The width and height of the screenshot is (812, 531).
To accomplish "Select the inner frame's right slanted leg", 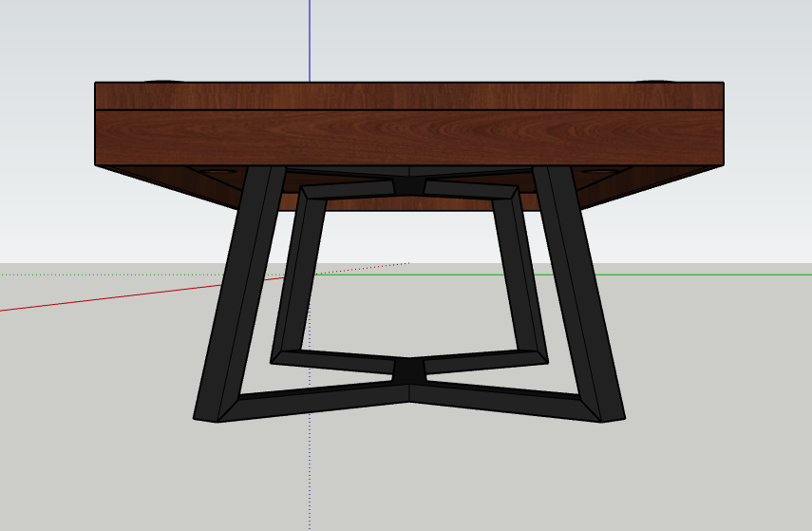I will coord(519,274).
